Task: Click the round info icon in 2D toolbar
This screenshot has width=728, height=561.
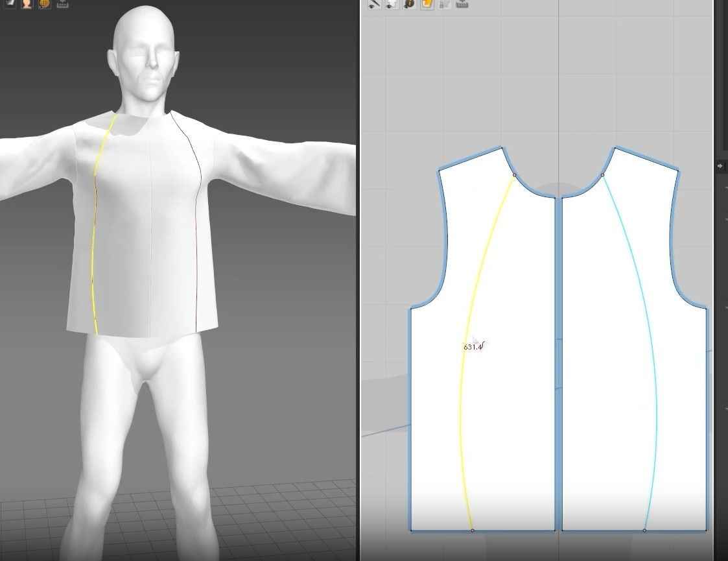Action: point(410,4)
